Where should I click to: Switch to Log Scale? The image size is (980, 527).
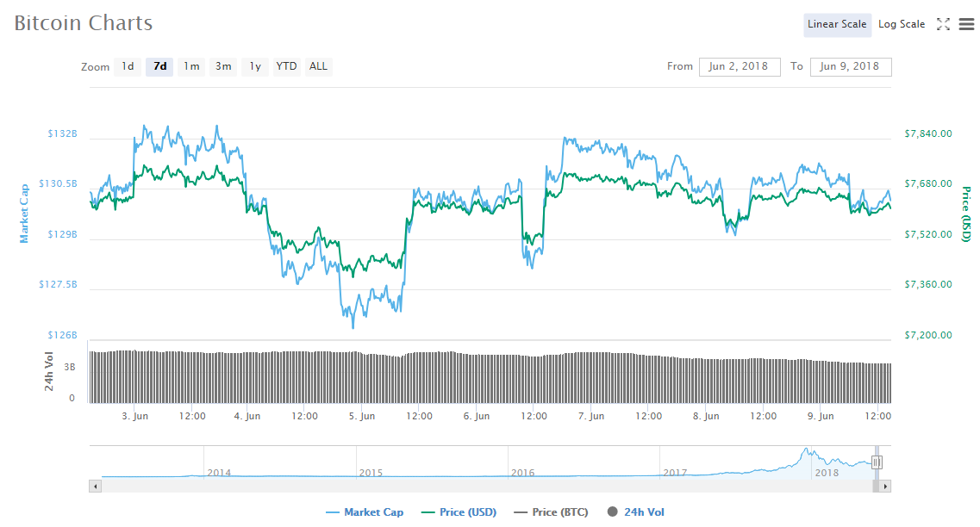(902, 24)
